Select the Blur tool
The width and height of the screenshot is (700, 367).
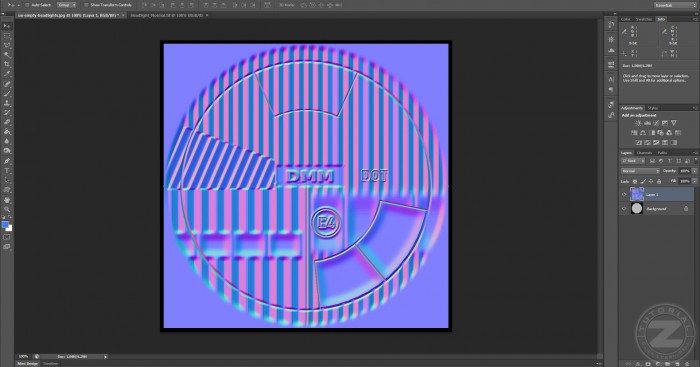click(x=7, y=141)
